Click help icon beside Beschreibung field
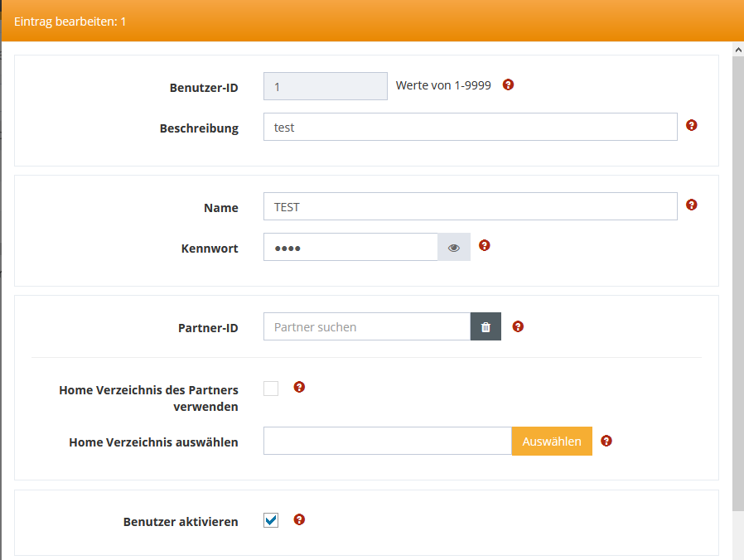 tap(692, 126)
